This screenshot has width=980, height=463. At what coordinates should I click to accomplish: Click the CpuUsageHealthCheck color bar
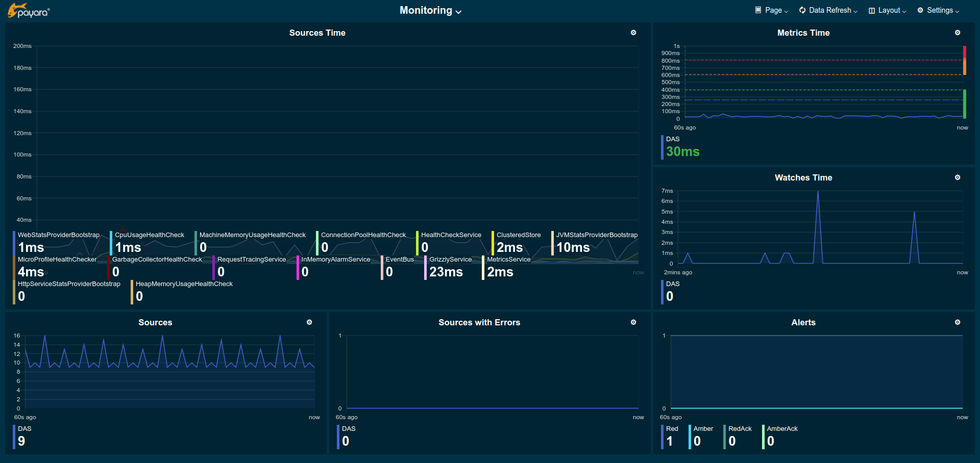[111, 243]
